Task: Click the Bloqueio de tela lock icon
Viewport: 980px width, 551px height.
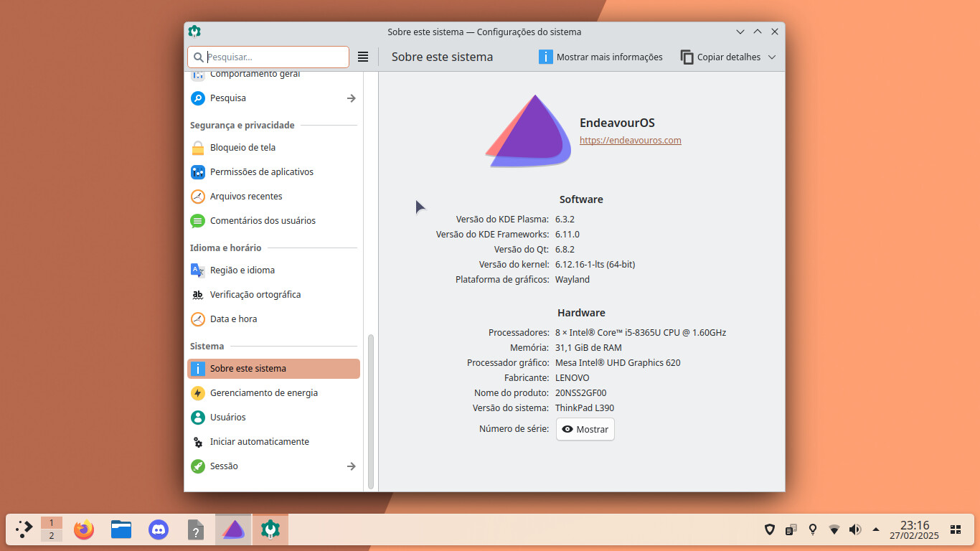Action: [198, 148]
